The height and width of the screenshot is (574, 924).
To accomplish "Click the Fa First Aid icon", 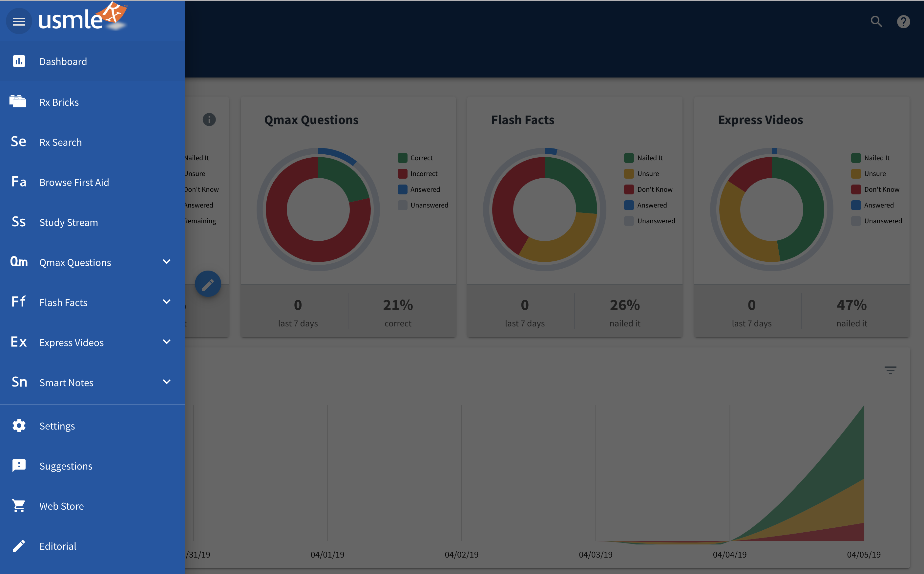I will click(19, 182).
